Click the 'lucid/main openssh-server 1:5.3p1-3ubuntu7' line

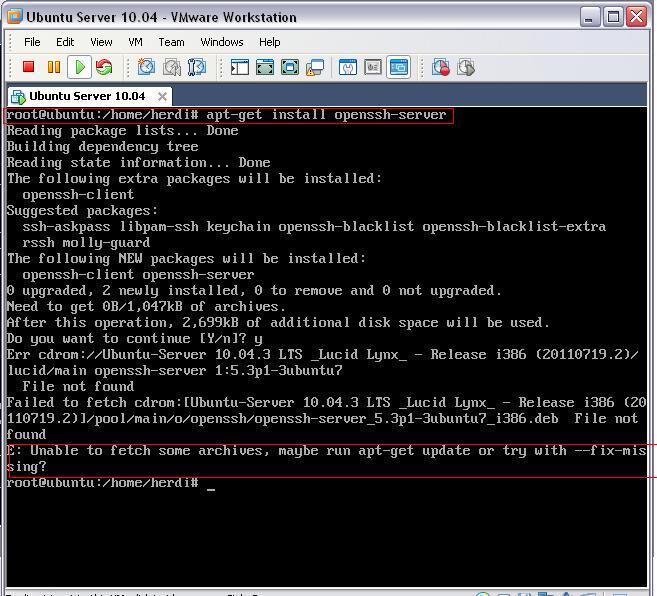[x=174, y=371]
